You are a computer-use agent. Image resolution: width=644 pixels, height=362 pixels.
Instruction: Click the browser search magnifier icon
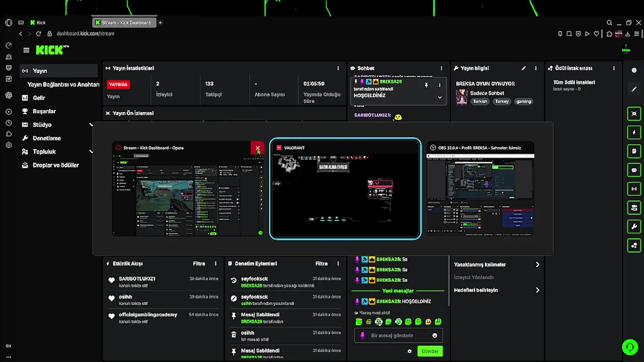pos(609,23)
